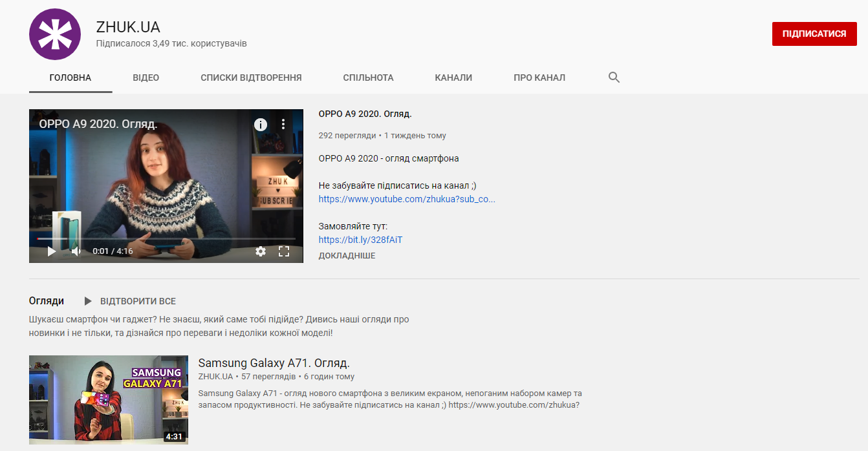Open the bit.ly/328fAiT order link

(x=360, y=240)
